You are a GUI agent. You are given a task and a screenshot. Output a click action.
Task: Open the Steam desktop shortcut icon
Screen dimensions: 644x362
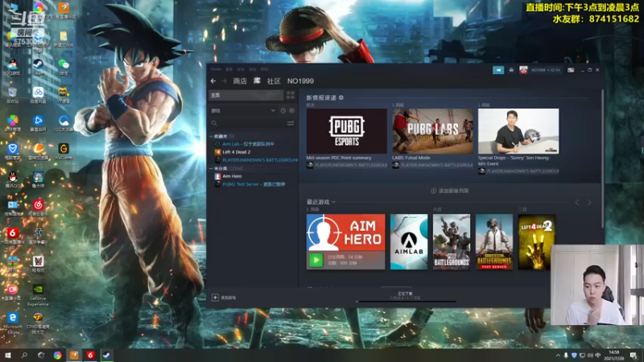tap(38, 67)
